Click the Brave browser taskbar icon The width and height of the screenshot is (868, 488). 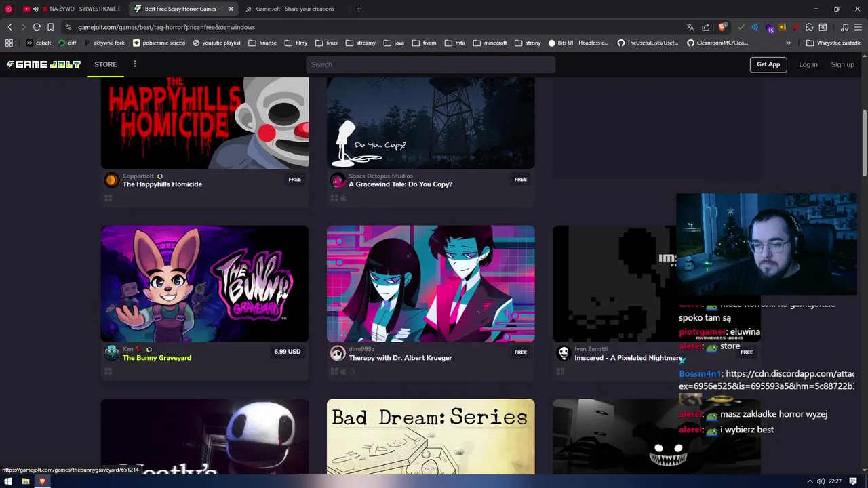tap(42, 481)
